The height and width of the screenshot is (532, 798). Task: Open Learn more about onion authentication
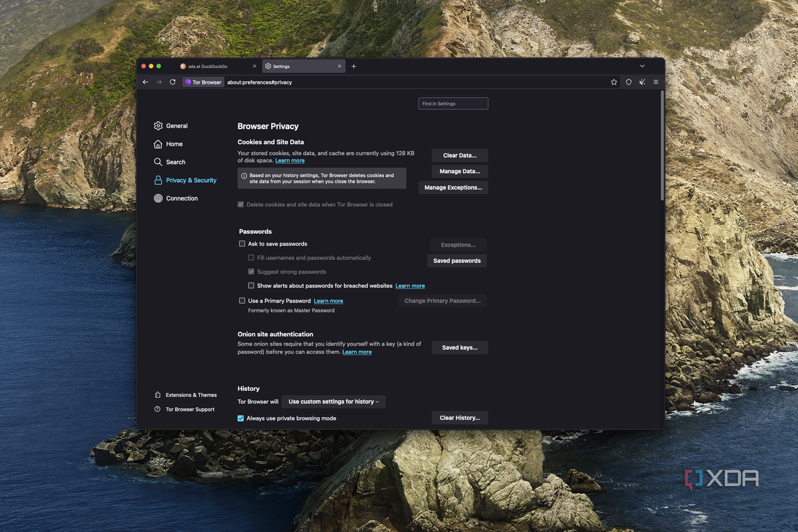coord(357,352)
